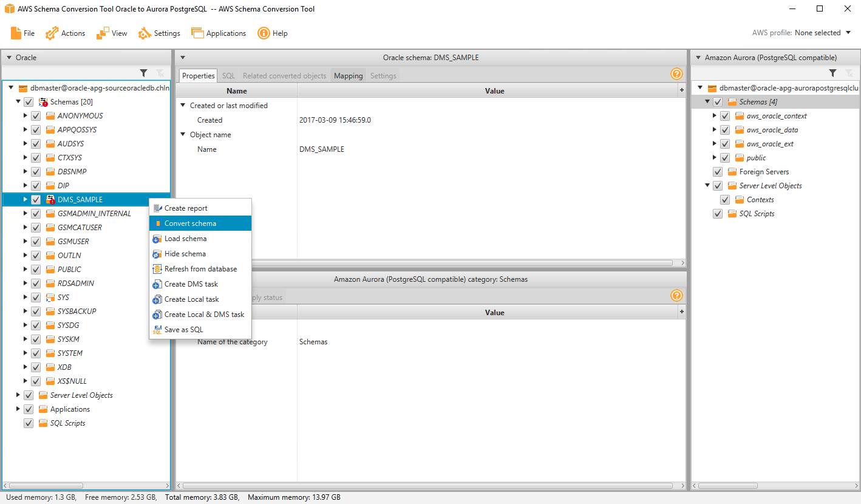
Task: Toggle the DMS_SAMPLE schema checkbox
Action: pyautogui.click(x=36, y=200)
